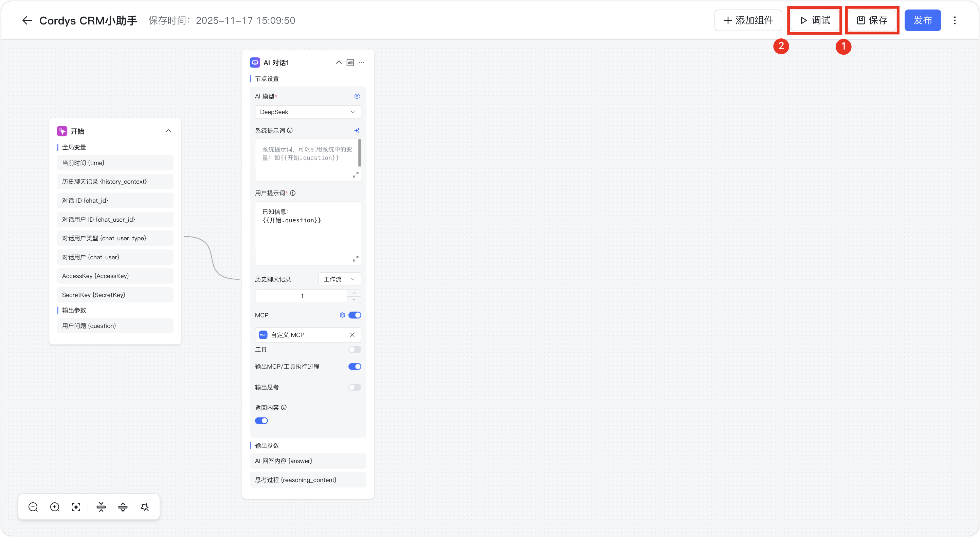Disable the MCP toggle switch

pyautogui.click(x=355, y=315)
